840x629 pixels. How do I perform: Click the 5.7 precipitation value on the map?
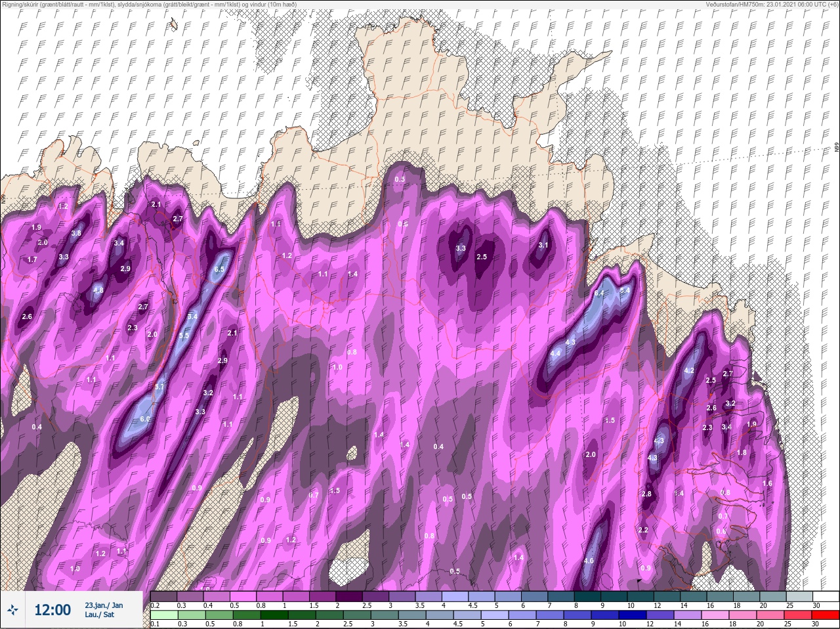(159, 387)
